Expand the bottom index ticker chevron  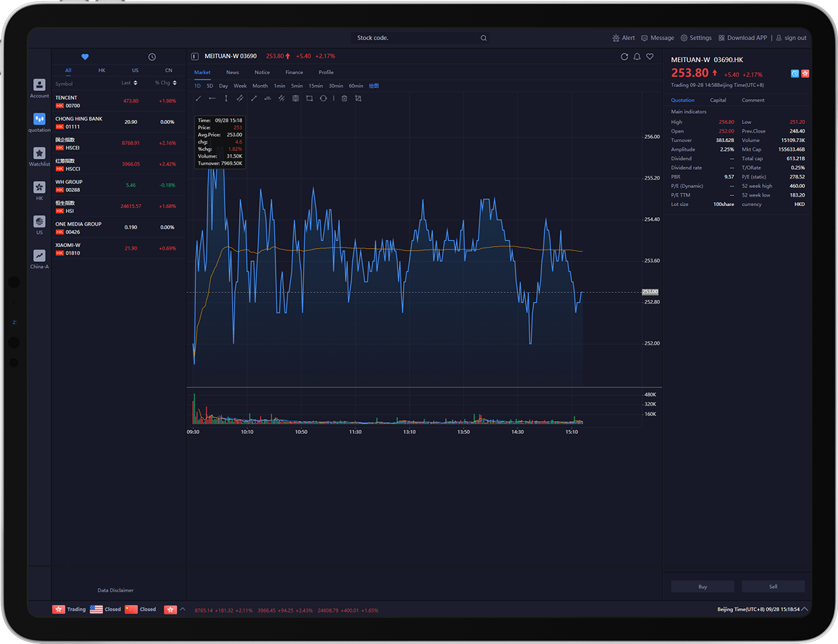click(x=183, y=610)
